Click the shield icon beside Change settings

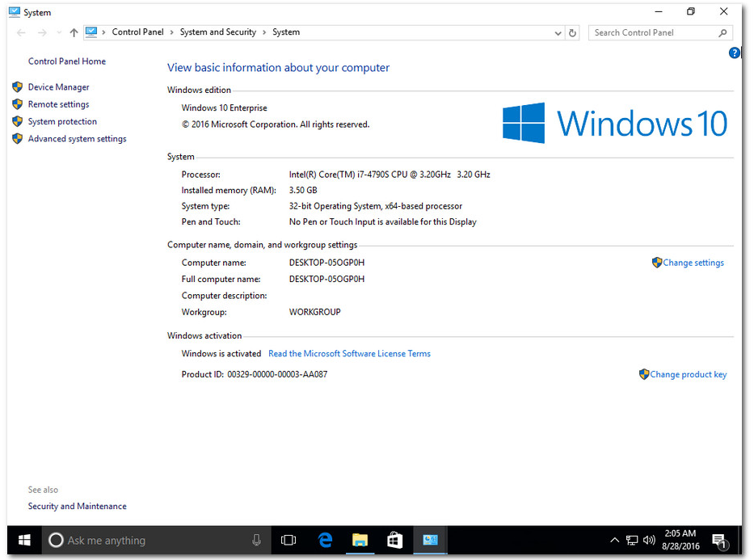click(x=657, y=263)
